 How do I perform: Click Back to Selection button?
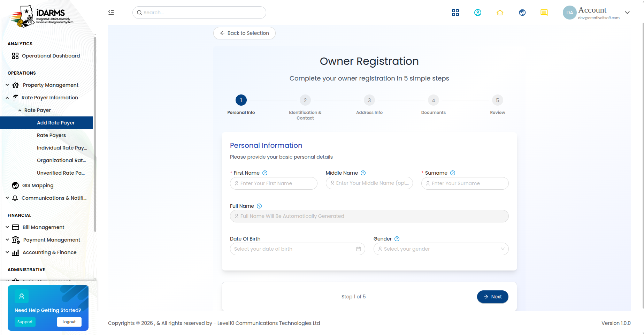(x=244, y=33)
